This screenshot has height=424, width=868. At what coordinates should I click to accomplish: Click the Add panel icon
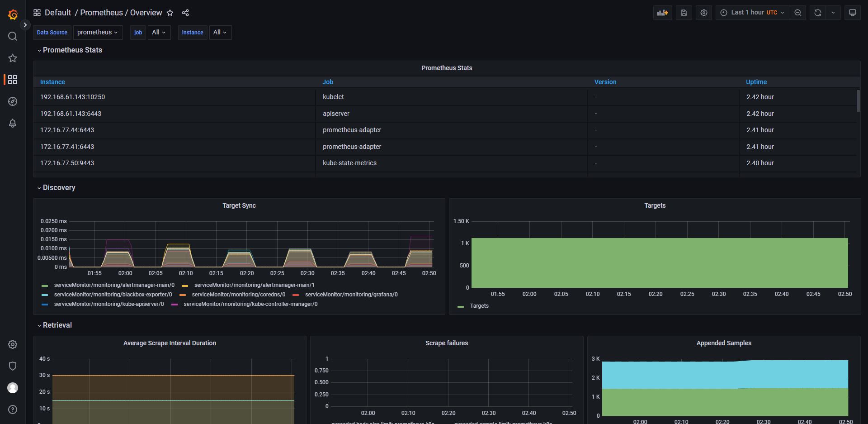[662, 13]
